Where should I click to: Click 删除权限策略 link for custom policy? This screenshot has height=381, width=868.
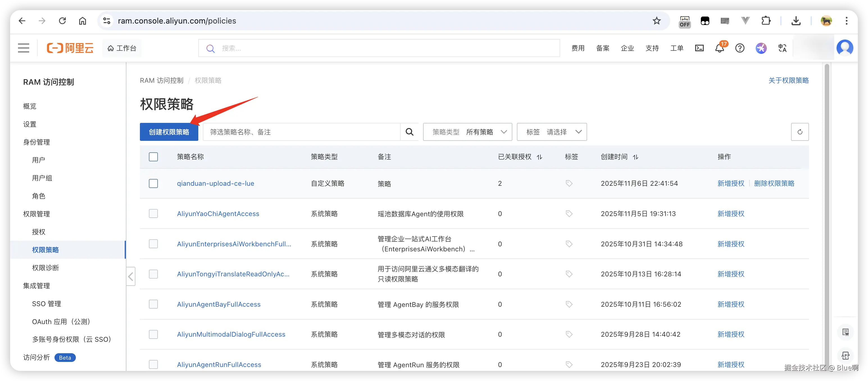(x=774, y=183)
